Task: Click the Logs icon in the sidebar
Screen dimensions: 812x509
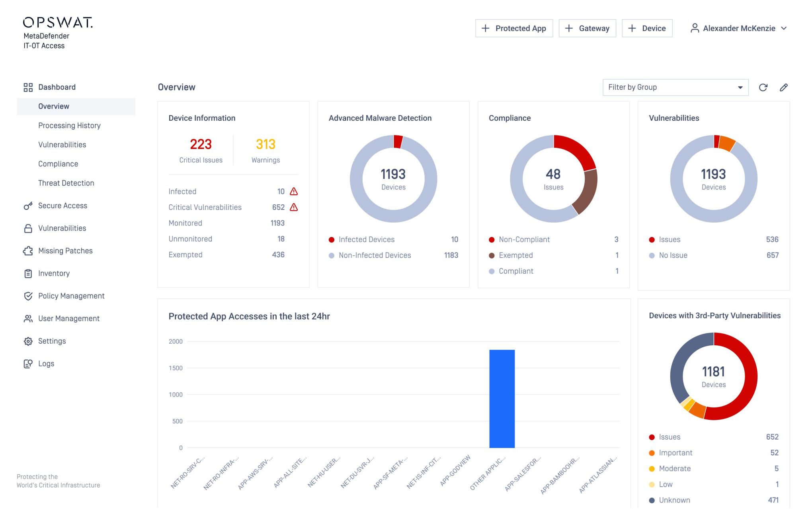Action: point(27,363)
